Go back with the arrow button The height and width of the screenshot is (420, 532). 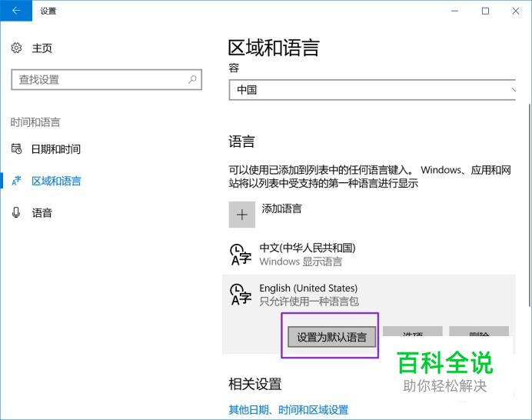[x=16, y=11]
